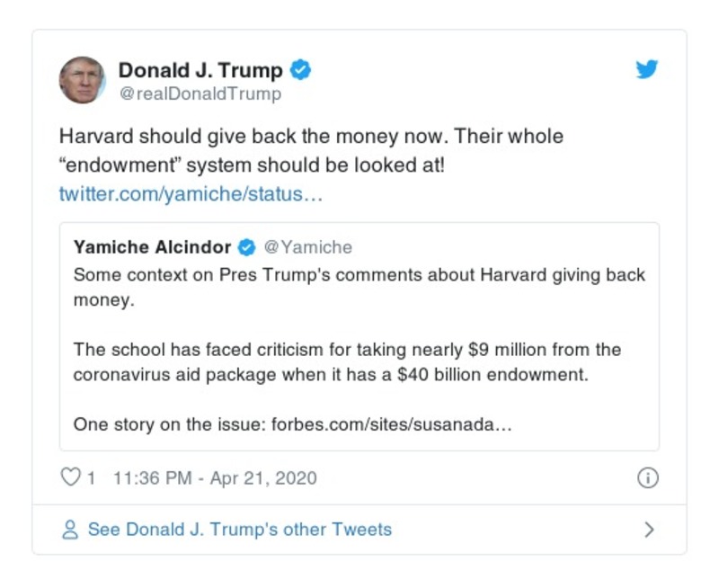
Task: Click the like count number 1
Action: click(89, 478)
